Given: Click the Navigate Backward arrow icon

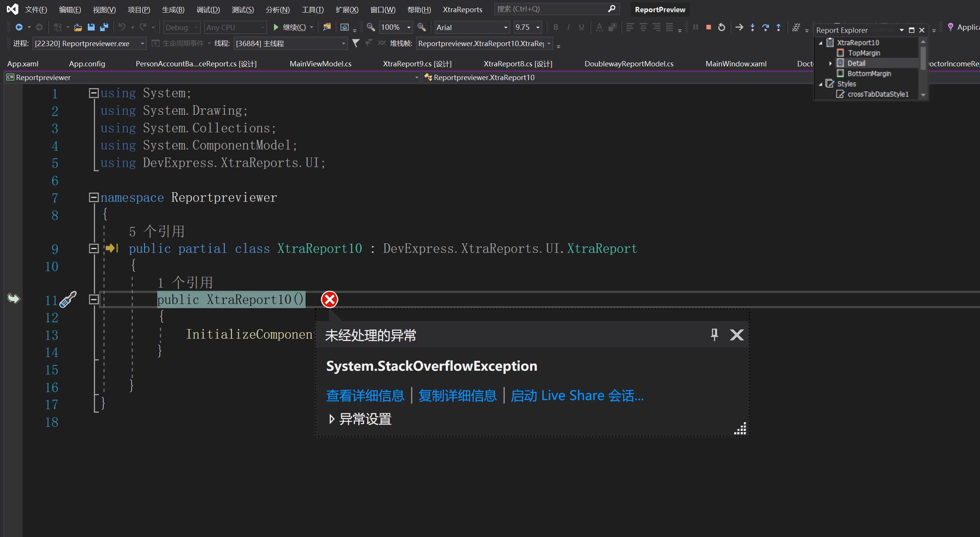Looking at the screenshot, I should [19, 27].
